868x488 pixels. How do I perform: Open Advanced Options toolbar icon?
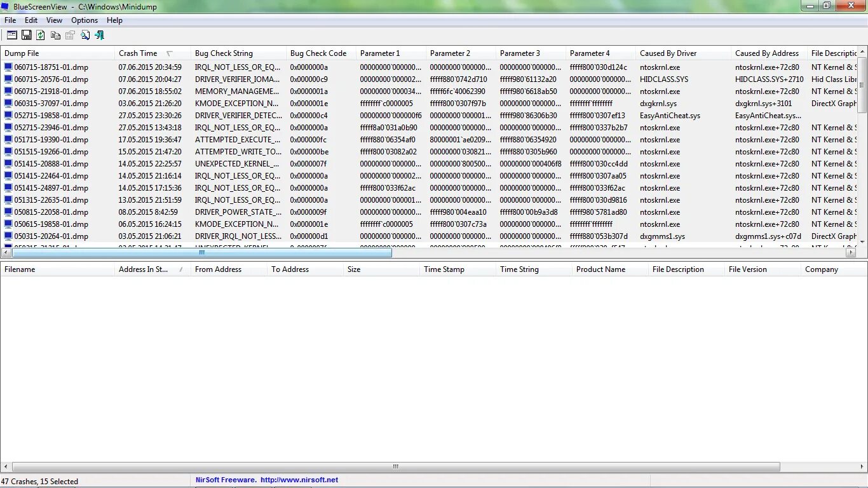(12, 36)
